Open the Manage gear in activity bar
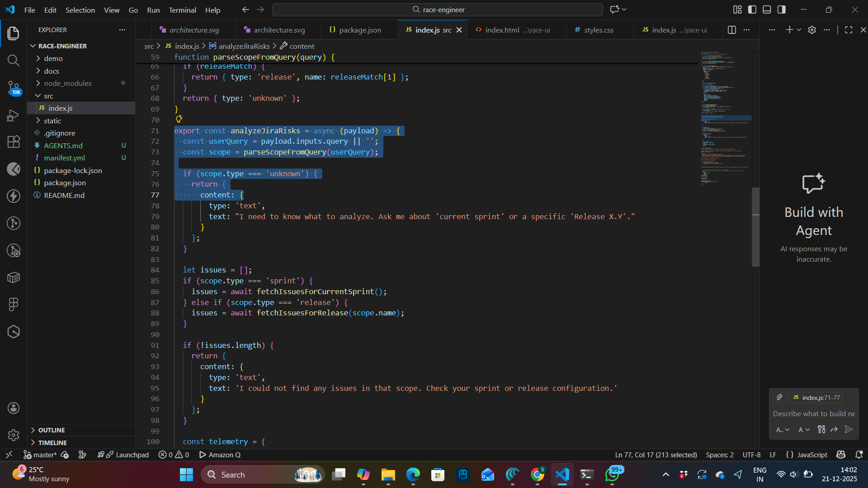Image resolution: width=868 pixels, height=488 pixels. (x=14, y=435)
